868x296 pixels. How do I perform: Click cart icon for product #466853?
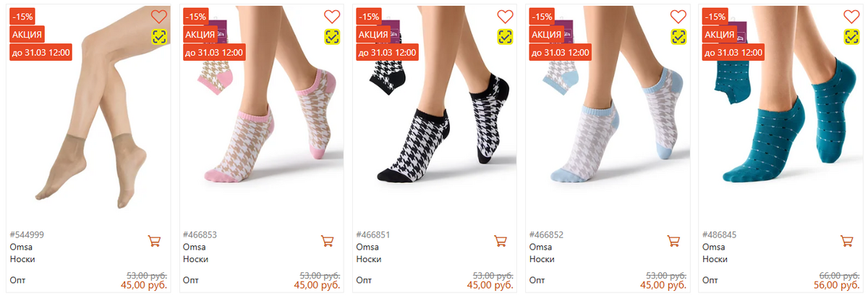point(327,241)
